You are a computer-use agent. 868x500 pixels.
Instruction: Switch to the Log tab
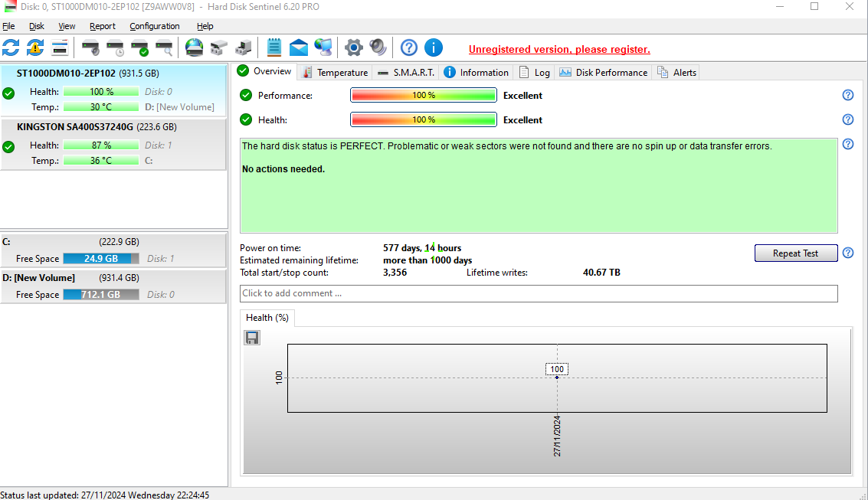tap(534, 73)
